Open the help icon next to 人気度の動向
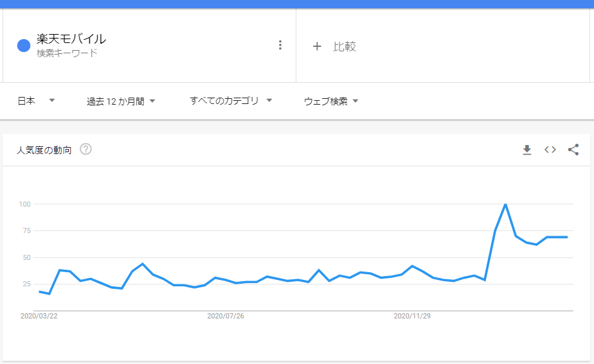Viewport: 594px width, 364px height. (x=85, y=150)
